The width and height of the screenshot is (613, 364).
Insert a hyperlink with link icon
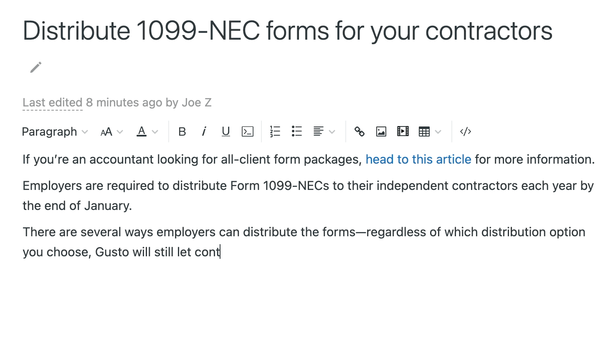click(360, 131)
